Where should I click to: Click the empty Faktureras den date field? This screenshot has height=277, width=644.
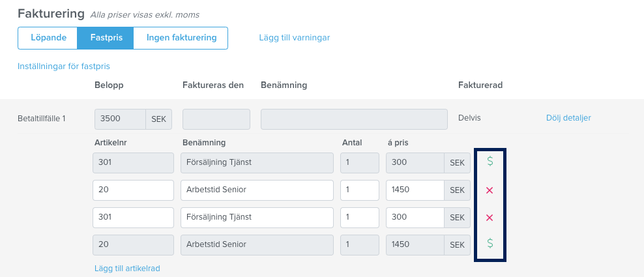(216, 119)
